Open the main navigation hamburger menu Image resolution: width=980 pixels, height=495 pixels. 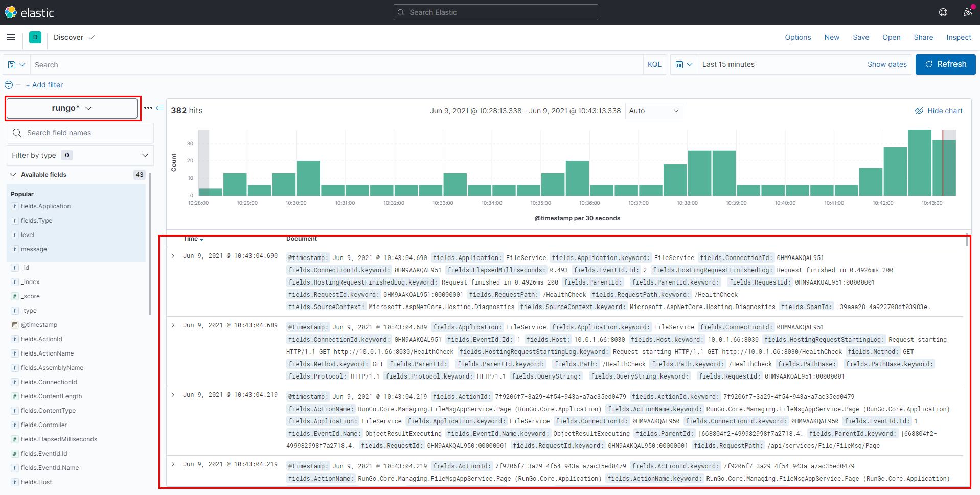tap(11, 37)
